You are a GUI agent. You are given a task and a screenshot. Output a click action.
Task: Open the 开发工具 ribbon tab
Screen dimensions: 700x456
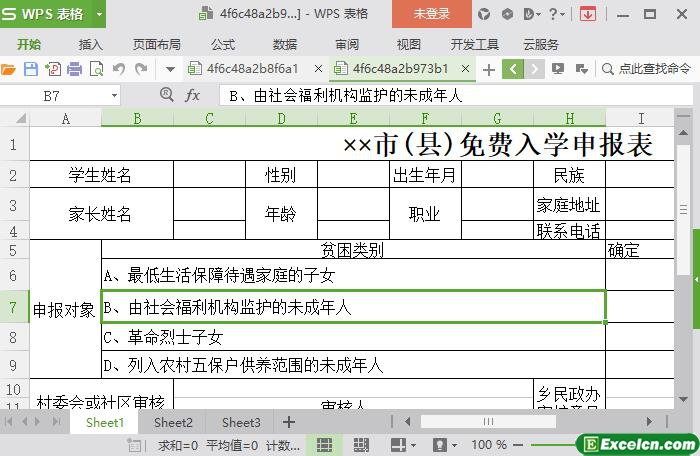pos(475,44)
